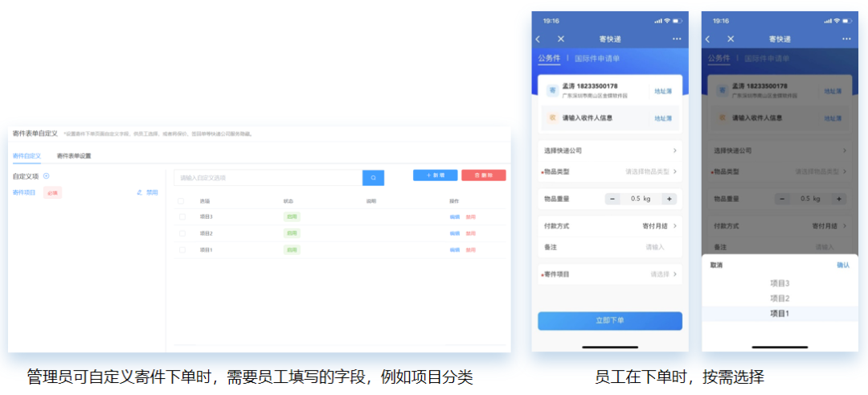The image size is (868, 395).
Task: Tap 0.5 kg weight value in undimmed phone
Action: (x=641, y=199)
